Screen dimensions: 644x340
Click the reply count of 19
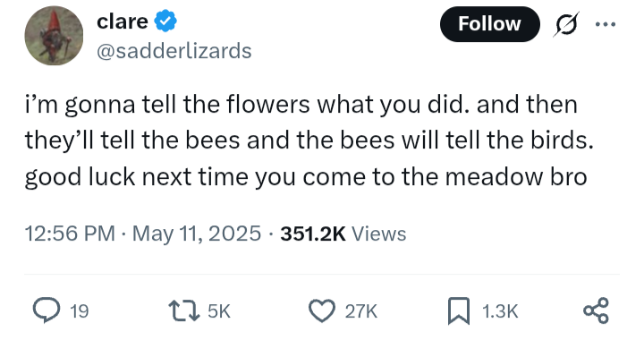pyautogui.click(x=80, y=311)
